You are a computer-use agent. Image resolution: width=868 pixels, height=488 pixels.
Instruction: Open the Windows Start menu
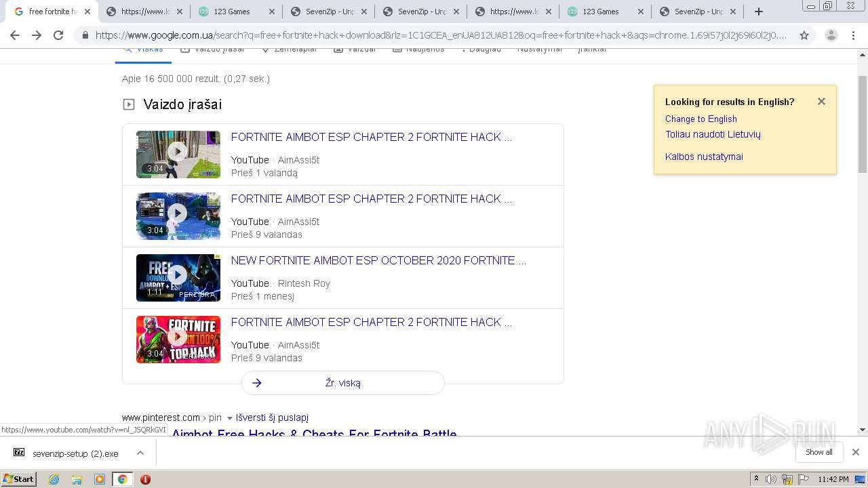[x=19, y=479]
